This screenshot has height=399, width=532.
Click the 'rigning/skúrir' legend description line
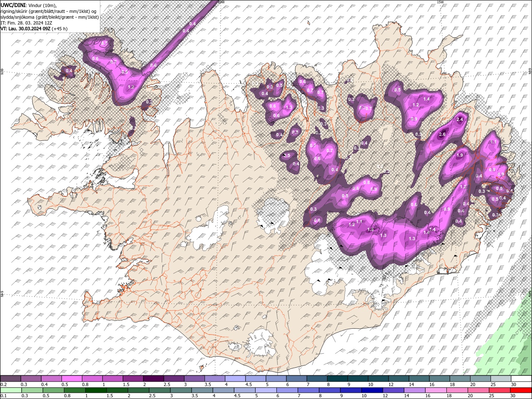(48, 11)
